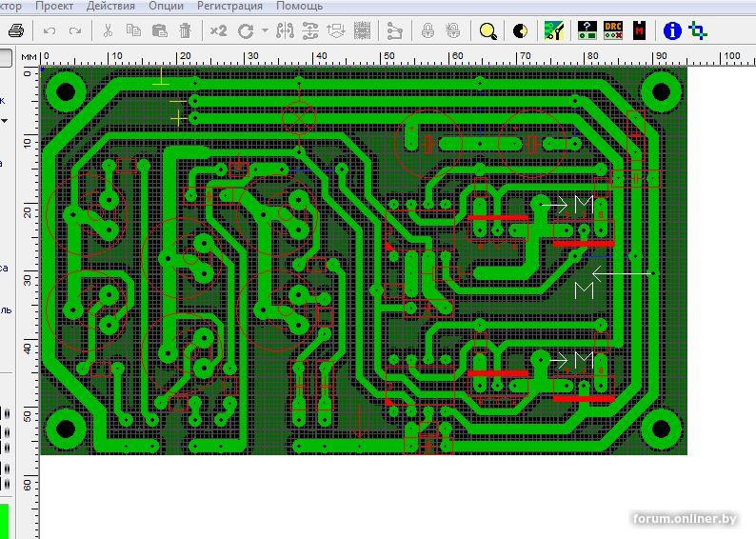
Task: Click the 100 mark on the horizontal ruler
Action: pyautogui.click(x=732, y=55)
